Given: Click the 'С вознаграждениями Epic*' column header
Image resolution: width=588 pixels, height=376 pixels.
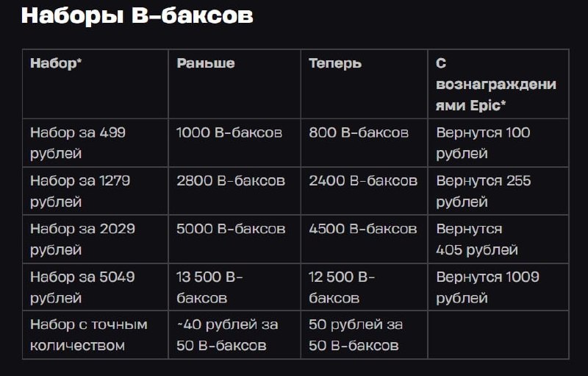Looking at the screenshot, I should (496, 84).
